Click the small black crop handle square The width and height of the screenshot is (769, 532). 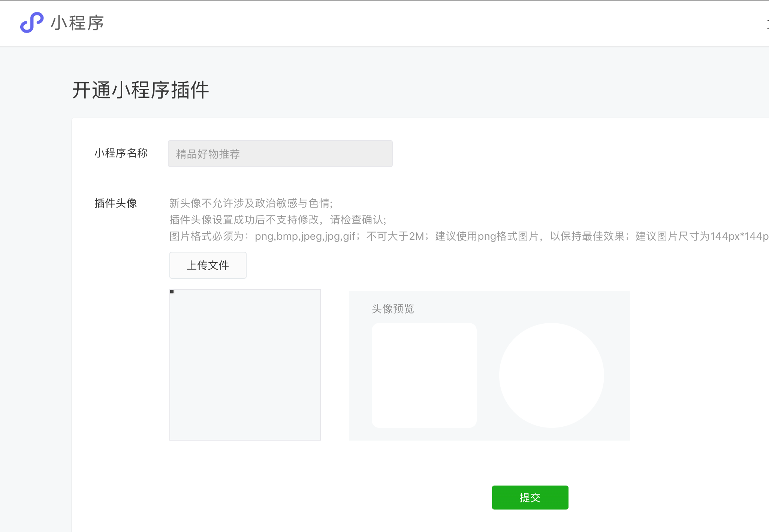(x=172, y=291)
